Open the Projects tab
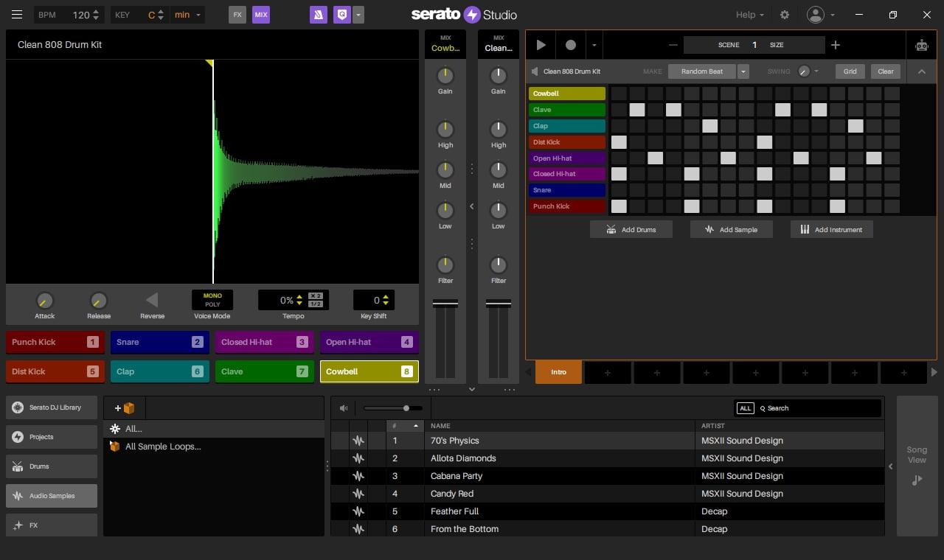This screenshot has width=944, height=560. point(52,437)
